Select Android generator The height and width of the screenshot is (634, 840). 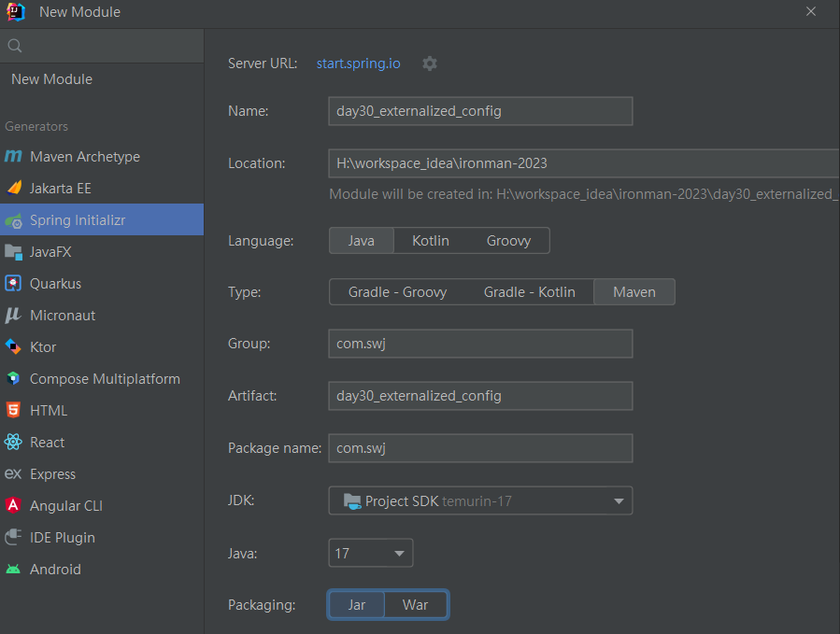[102, 570]
